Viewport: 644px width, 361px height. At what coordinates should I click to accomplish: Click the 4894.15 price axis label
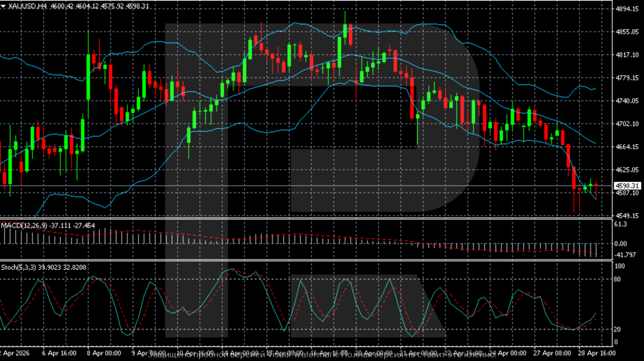625,9
